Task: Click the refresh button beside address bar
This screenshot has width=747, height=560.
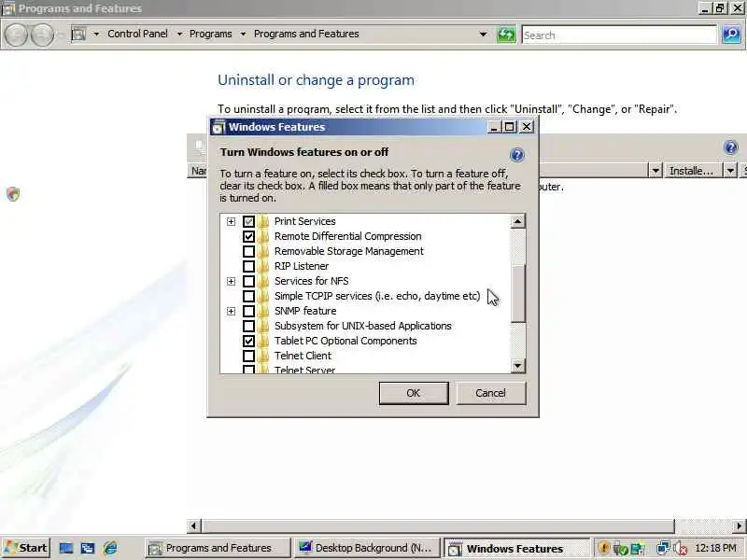Action: click(x=506, y=35)
